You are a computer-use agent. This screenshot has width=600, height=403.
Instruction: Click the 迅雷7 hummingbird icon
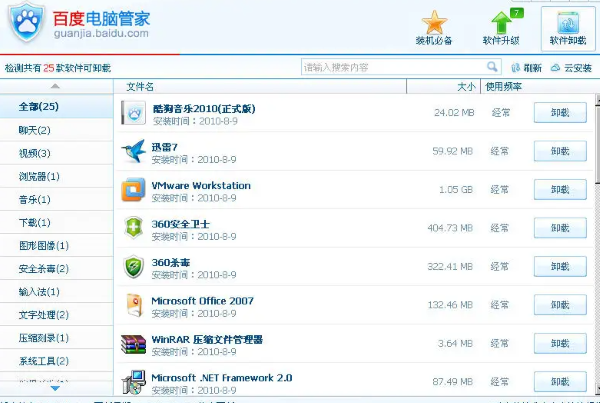[x=133, y=151]
